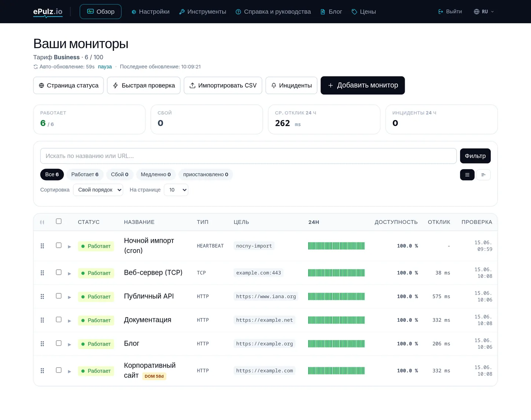Click the reorder icon in table header
Image resolution: width=531 pixels, height=420 pixels.
42,222
